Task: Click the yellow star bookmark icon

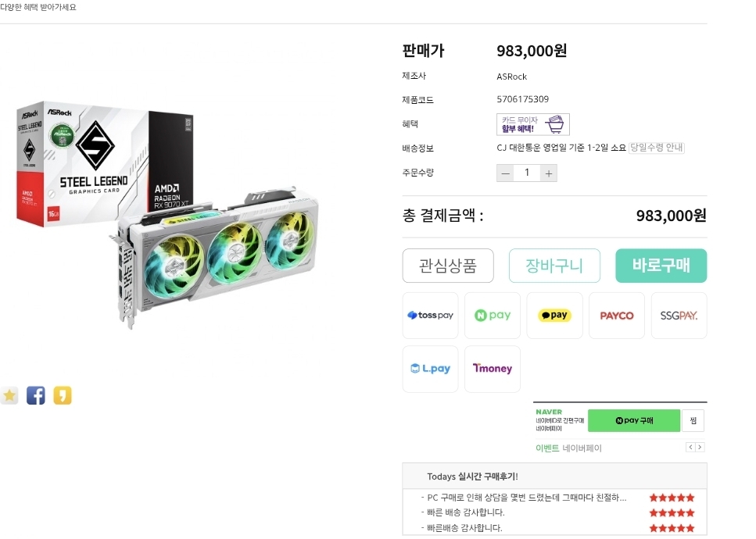Action: tap(9, 395)
